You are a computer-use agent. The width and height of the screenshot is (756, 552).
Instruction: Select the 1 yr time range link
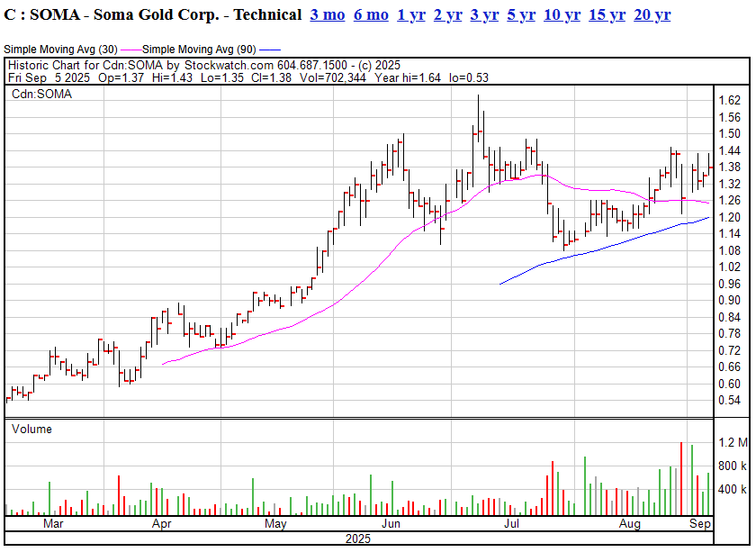coord(411,15)
